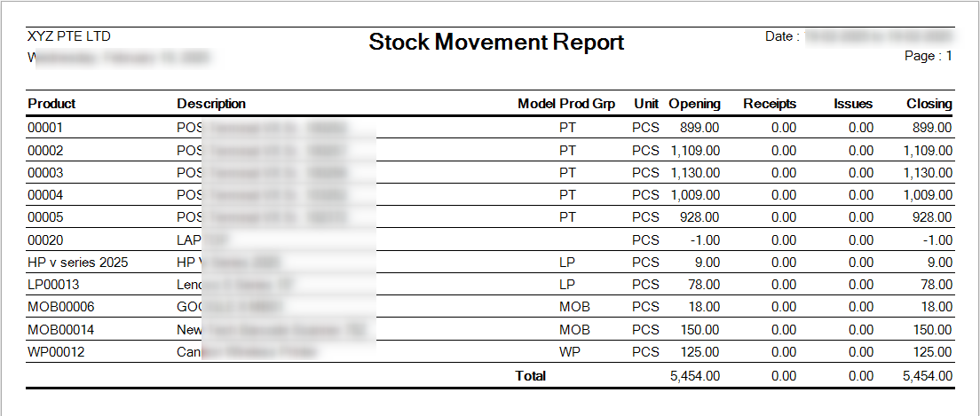Click the Opening column header
This screenshot has height=416, width=980.
(694, 105)
